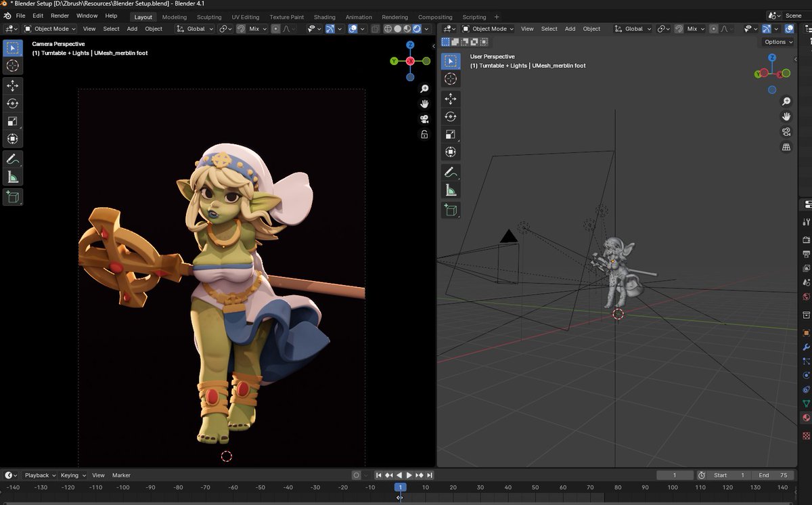Screen dimensions: 812x505
Task: Open Global orientation dropdown in left viewport
Action: point(195,28)
